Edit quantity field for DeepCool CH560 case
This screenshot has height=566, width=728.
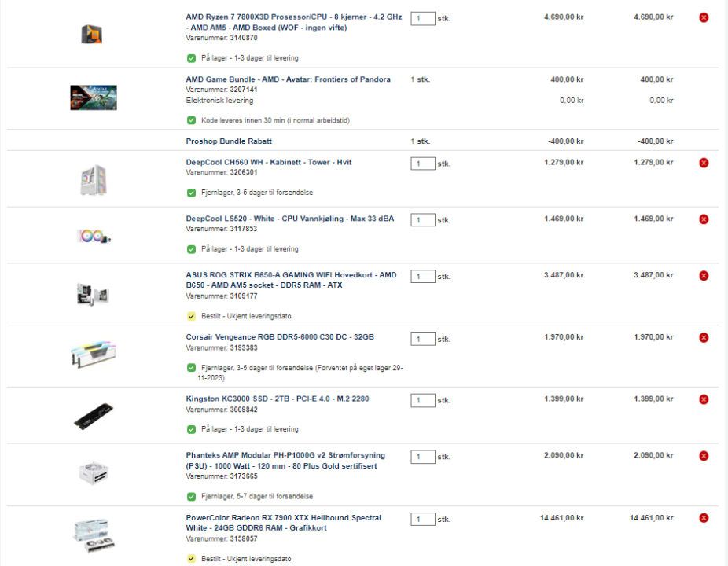click(422, 164)
